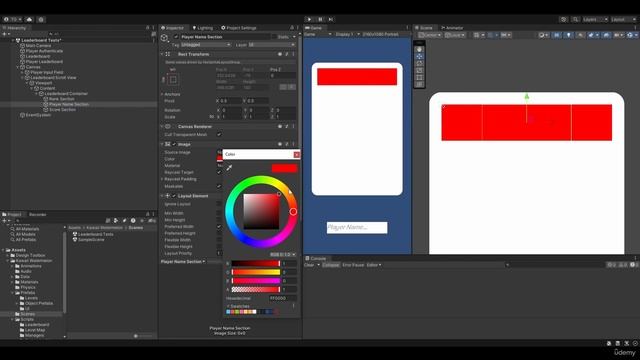This screenshot has height=360, width=640.
Task: Select the Scale tool in Scene toolbar
Action: tap(419, 70)
